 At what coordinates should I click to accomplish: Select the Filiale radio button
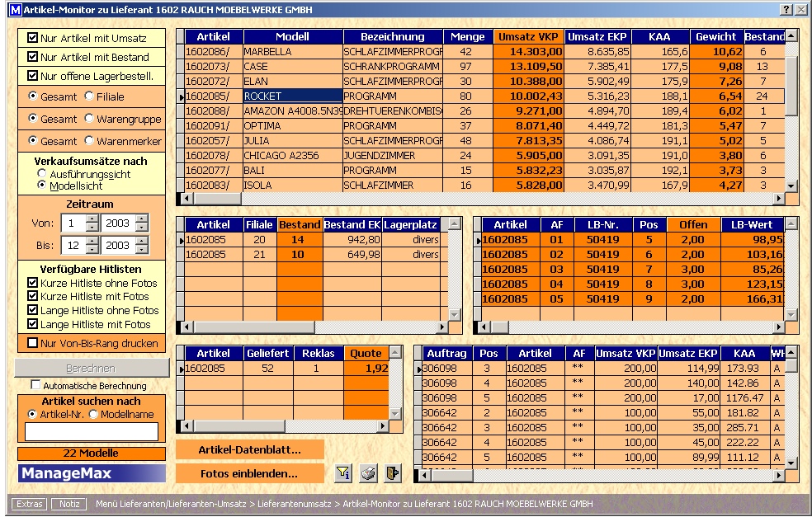point(89,96)
